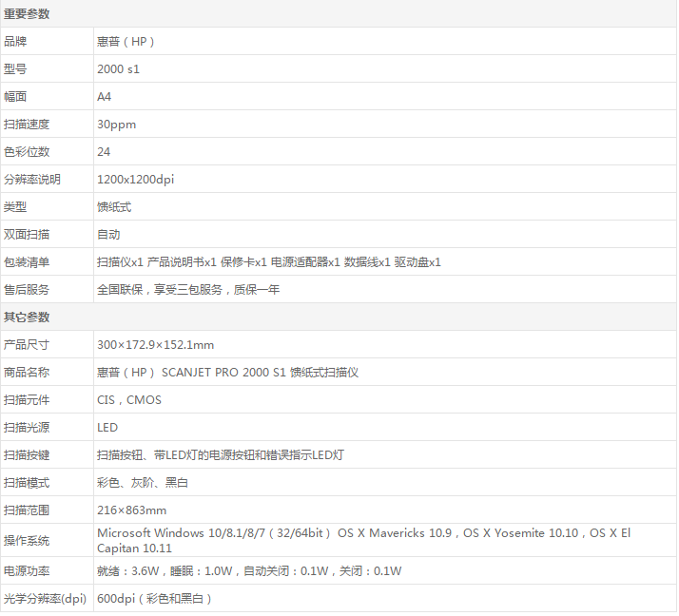The image size is (679, 616).
Task: Click the 双面扫描 row label
Action: click(27, 235)
